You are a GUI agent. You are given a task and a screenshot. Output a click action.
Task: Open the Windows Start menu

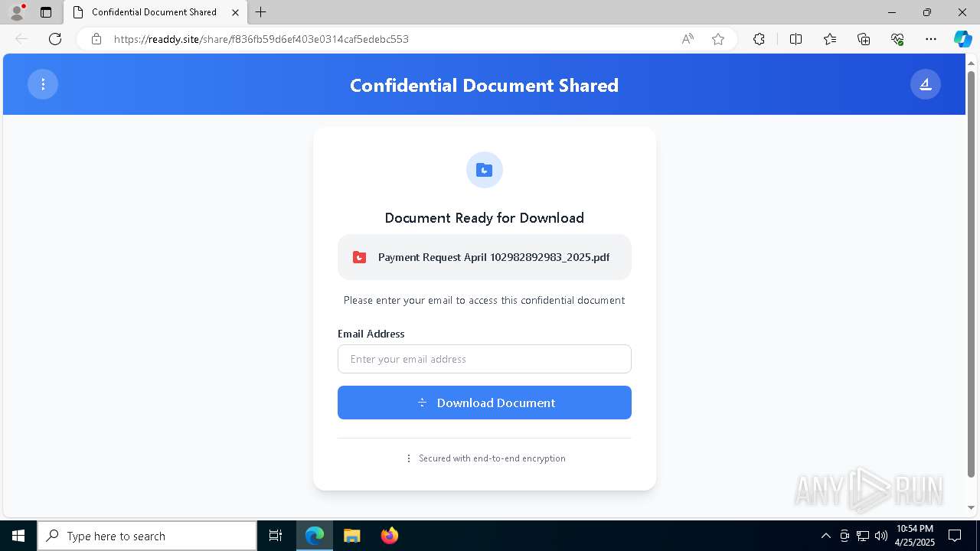click(x=18, y=536)
